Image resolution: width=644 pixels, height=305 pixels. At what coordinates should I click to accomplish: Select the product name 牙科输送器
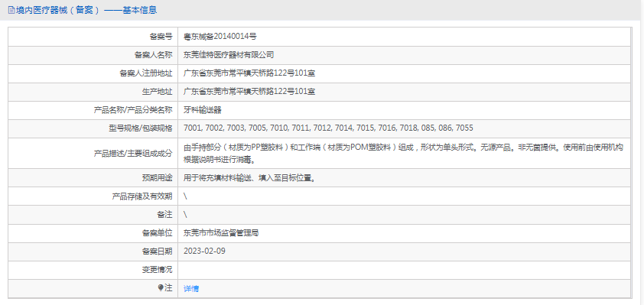point(203,110)
